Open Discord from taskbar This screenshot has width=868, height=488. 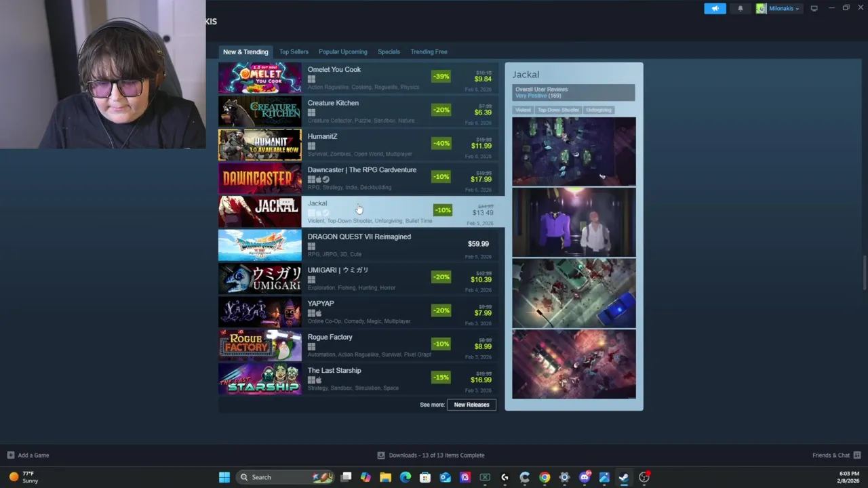[585, 477]
